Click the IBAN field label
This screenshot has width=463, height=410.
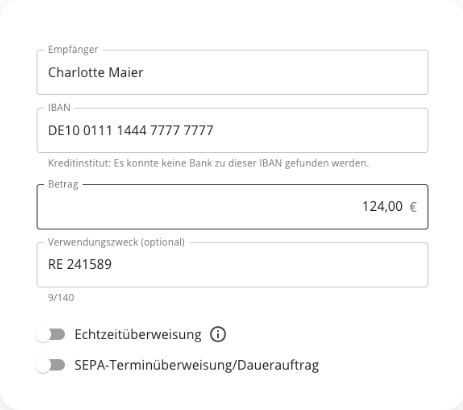[x=59, y=108]
